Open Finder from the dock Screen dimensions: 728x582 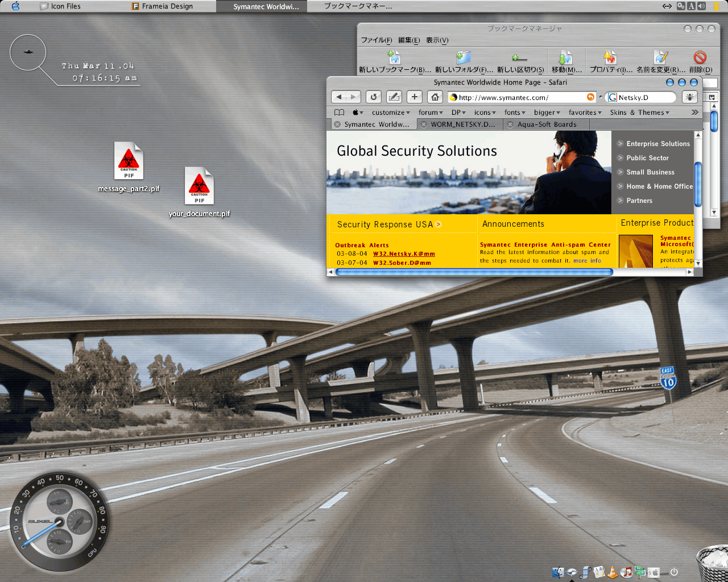[558, 572]
